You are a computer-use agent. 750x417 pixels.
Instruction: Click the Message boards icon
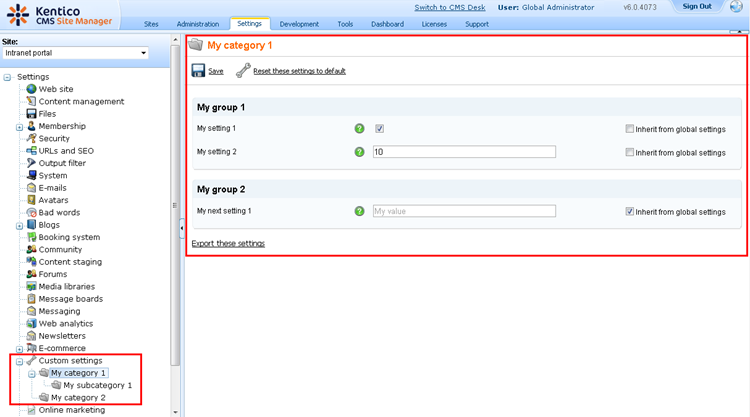[32, 299]
